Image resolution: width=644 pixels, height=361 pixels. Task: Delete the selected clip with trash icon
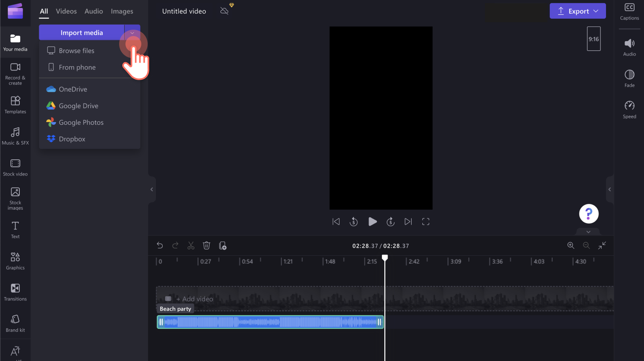[206, 246]
